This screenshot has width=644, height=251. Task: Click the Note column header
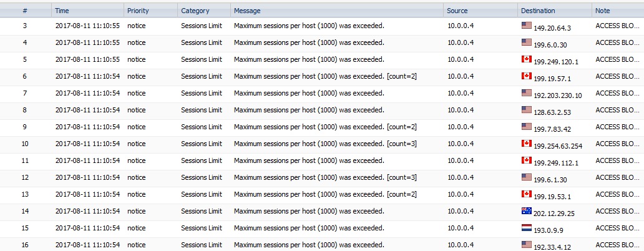pos(603,11)
